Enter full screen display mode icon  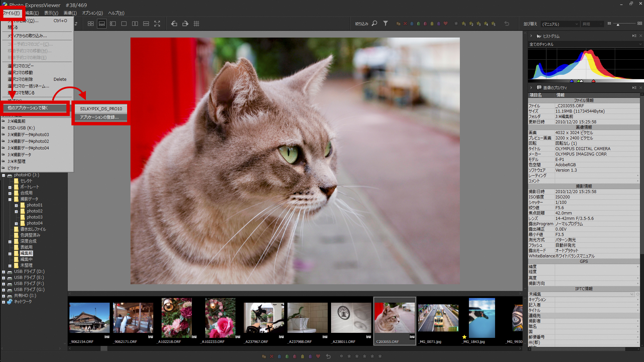157,24
